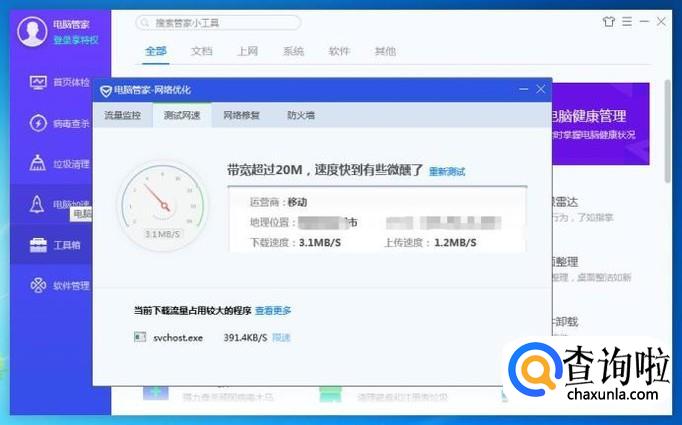The height and width of the screenshot is (425, 682).
Task: Open the main window hamburger menu
Action: (627, 21)
